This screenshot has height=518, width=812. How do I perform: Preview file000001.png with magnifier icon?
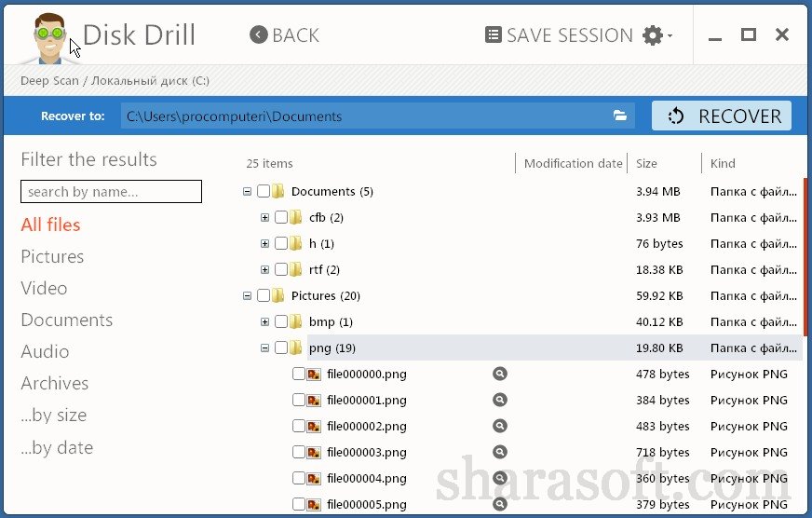pos(500,400)
